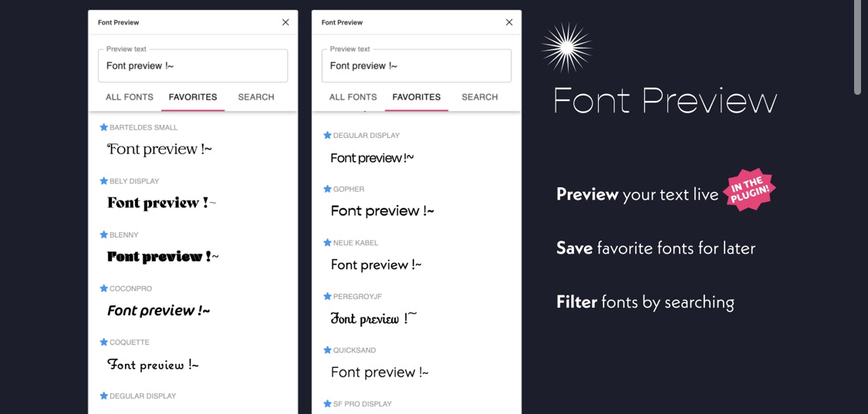The height and width of the screenshot is (414, 868).
Task: Click the NEUE KABEL font name label
Action: tap(356, 242)
